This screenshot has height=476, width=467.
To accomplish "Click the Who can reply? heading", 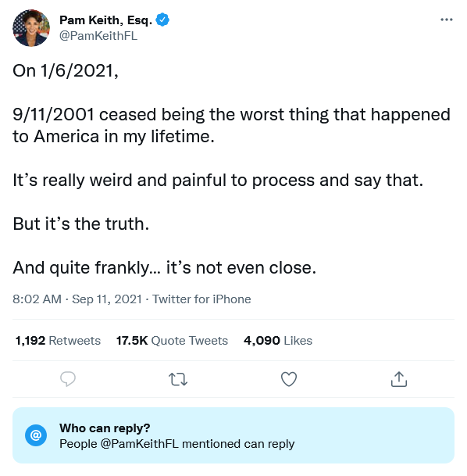I will (105, 428).
